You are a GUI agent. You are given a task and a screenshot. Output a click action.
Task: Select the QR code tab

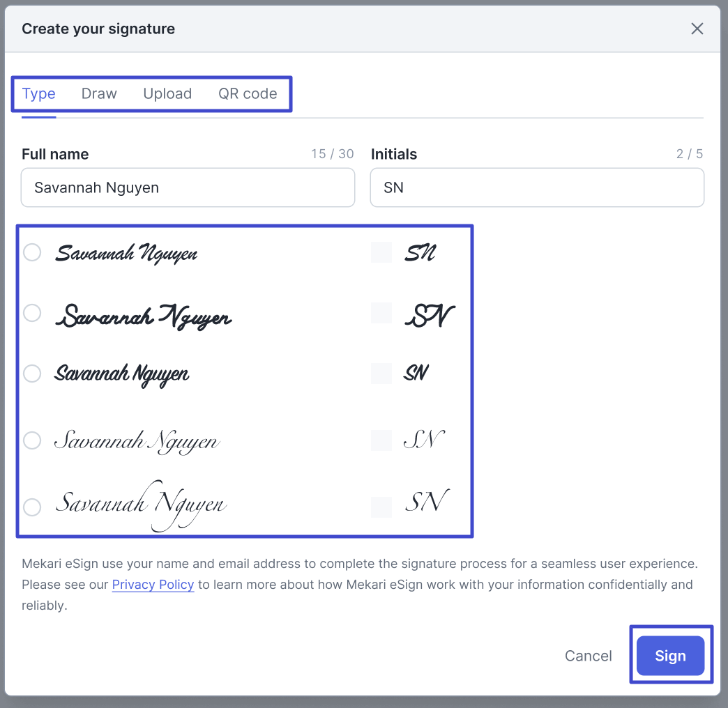[248, 94]
